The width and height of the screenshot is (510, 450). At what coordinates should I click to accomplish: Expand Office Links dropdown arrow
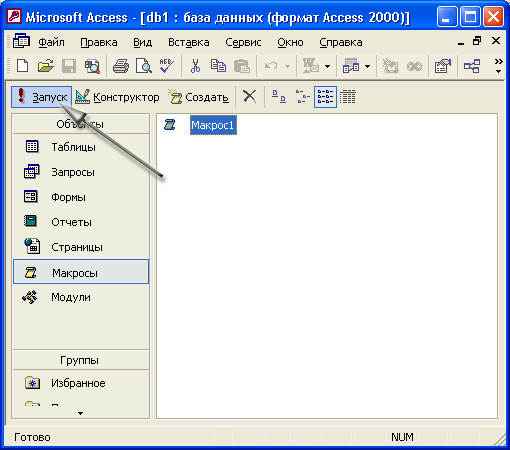(x=327, y=66)
